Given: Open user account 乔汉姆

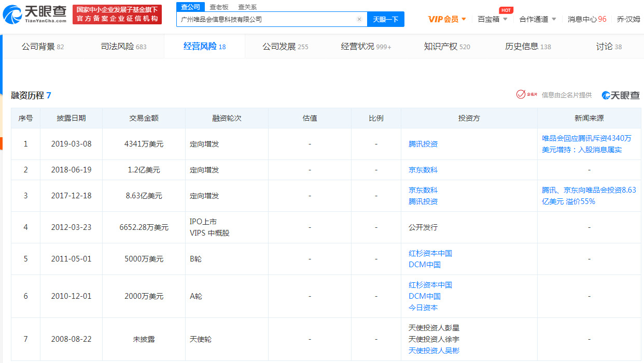Looking at the screenshot, I should pyautogui.click(x=628, y=19).
